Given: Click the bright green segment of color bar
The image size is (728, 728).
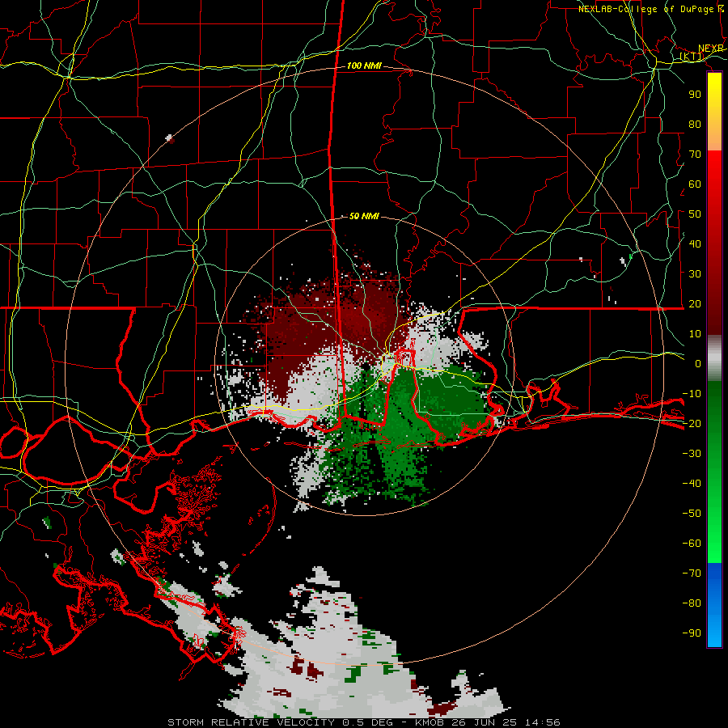Looking at the screenshot, I should 714,534.
